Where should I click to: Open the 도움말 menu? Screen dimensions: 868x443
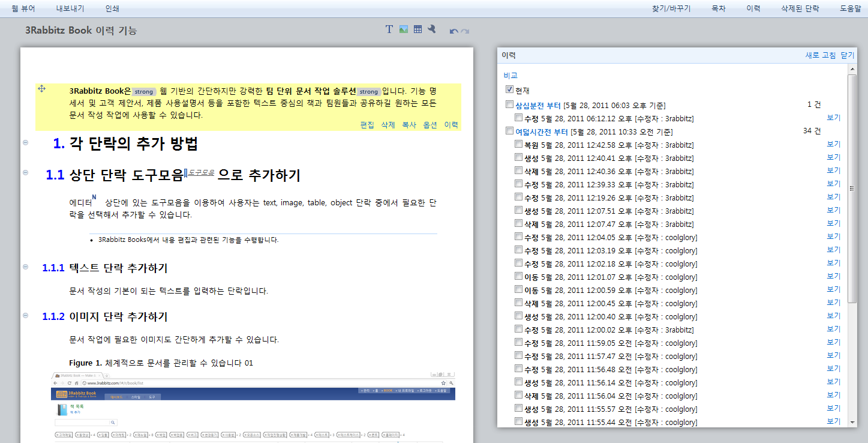pyautogui.click(x=850, y=8)
